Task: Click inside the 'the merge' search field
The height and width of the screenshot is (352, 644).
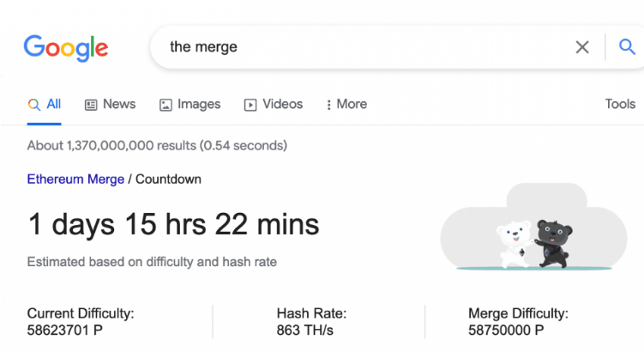Action: pyautogui.click(x=361, y=47)
